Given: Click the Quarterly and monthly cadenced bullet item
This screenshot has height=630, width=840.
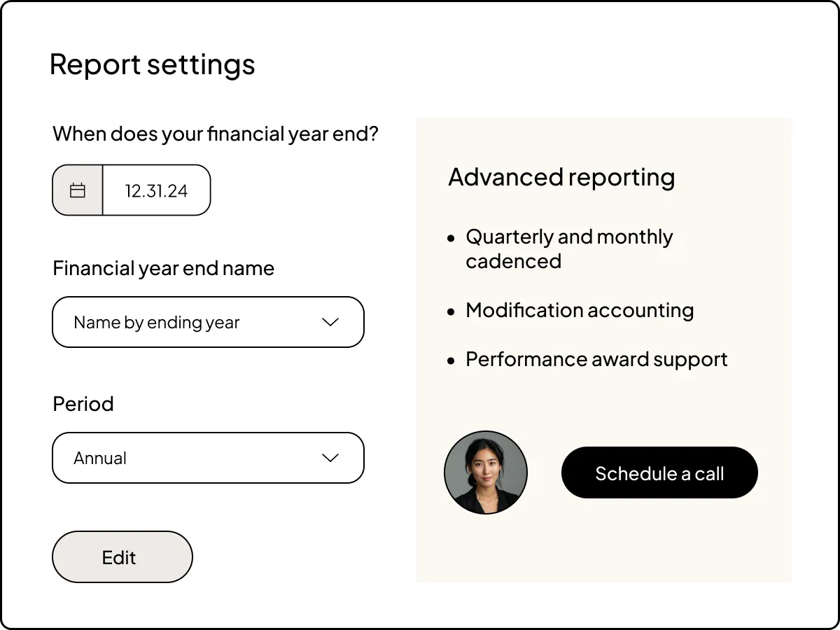Looking at the screenshot, I should point(568,248).
